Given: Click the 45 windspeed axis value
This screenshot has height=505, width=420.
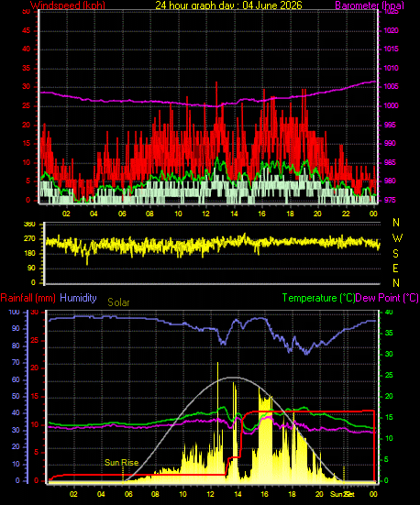Looking at the screenshot, I should point(26,30).
